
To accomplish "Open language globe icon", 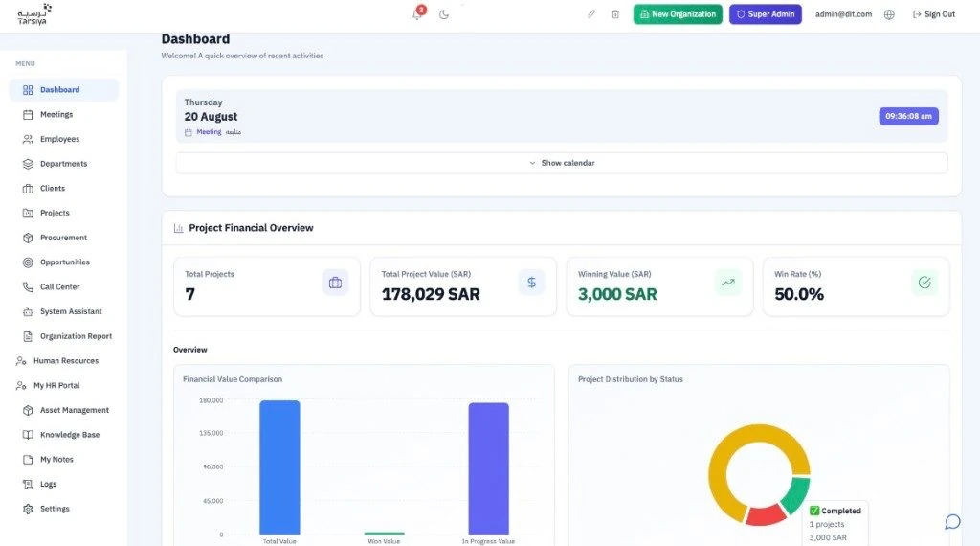I will click(x=889, y=14).
